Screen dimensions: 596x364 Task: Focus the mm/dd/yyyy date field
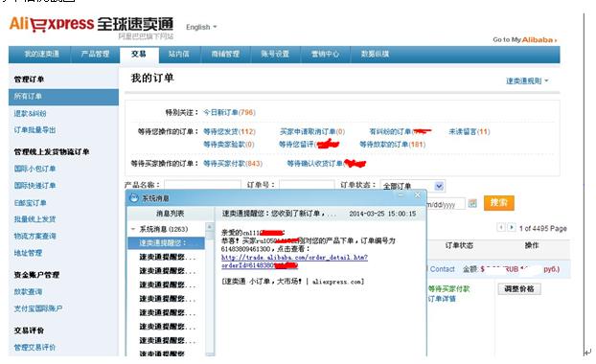click(446, 204)
